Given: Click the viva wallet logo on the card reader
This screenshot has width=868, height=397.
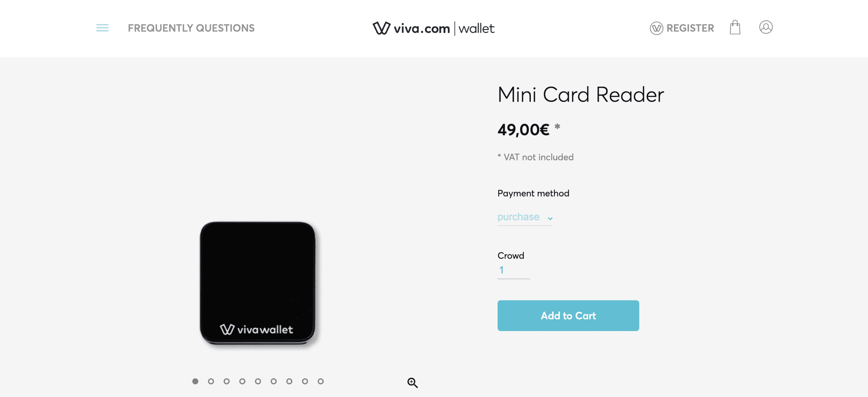Looking at the screenshot, I should [257, 330].
